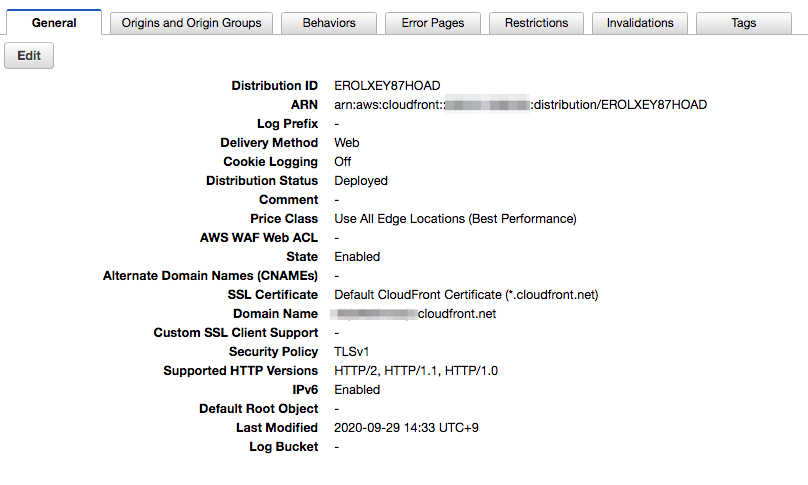
Task: Click the Comment label
Action: pos(288,200)
